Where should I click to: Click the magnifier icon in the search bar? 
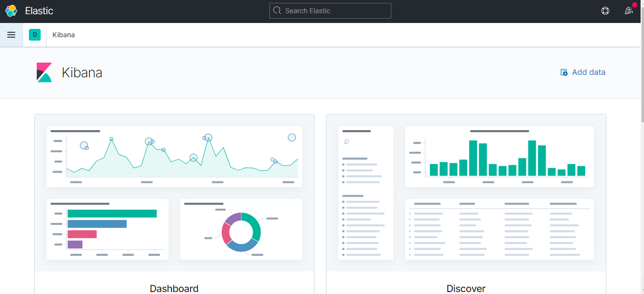point(277,10)
